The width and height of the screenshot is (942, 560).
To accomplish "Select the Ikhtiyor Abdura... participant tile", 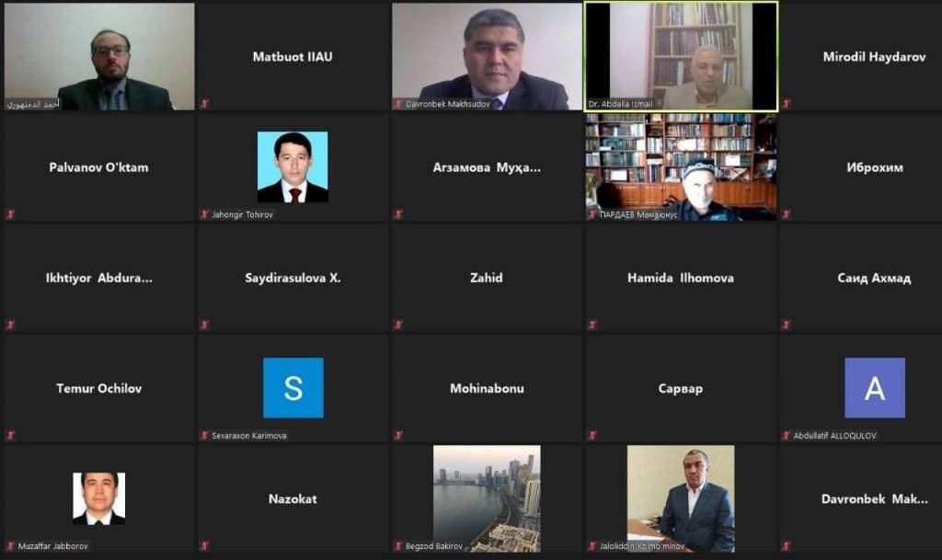I will [99, 278].
